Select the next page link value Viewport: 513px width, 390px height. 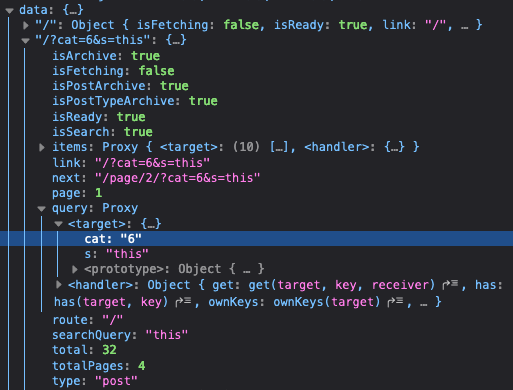177,178
